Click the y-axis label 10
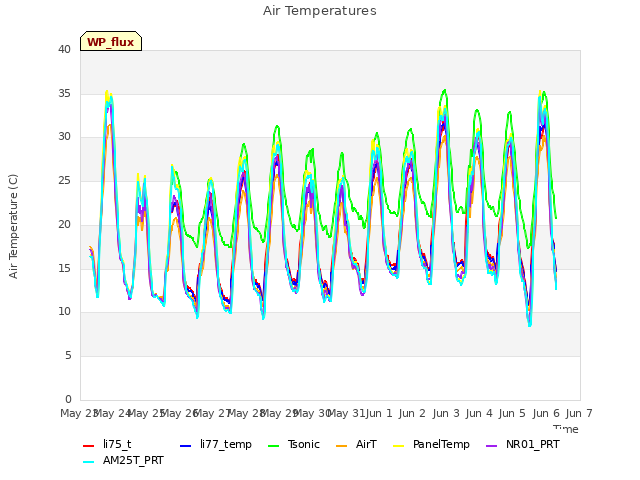Image resolution: width=640 pixels, height=480 pixels. (x=64, y=312)
